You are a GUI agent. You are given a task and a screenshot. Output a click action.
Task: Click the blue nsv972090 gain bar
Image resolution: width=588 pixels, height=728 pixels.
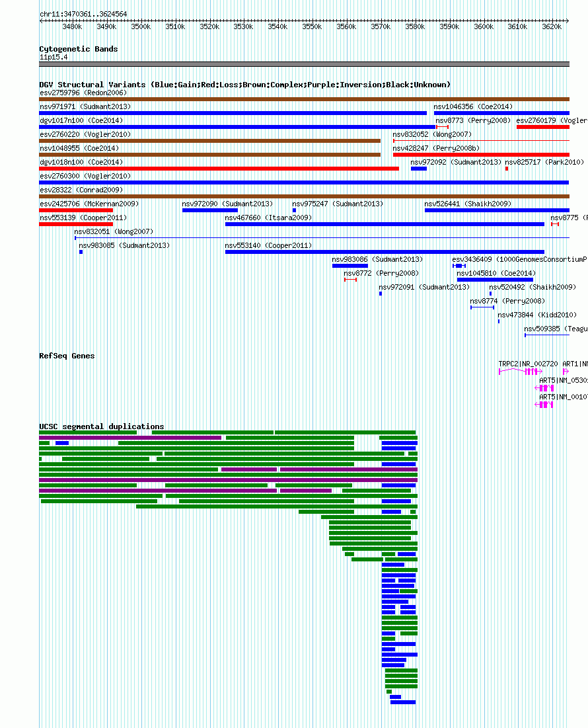coord(210,211)
